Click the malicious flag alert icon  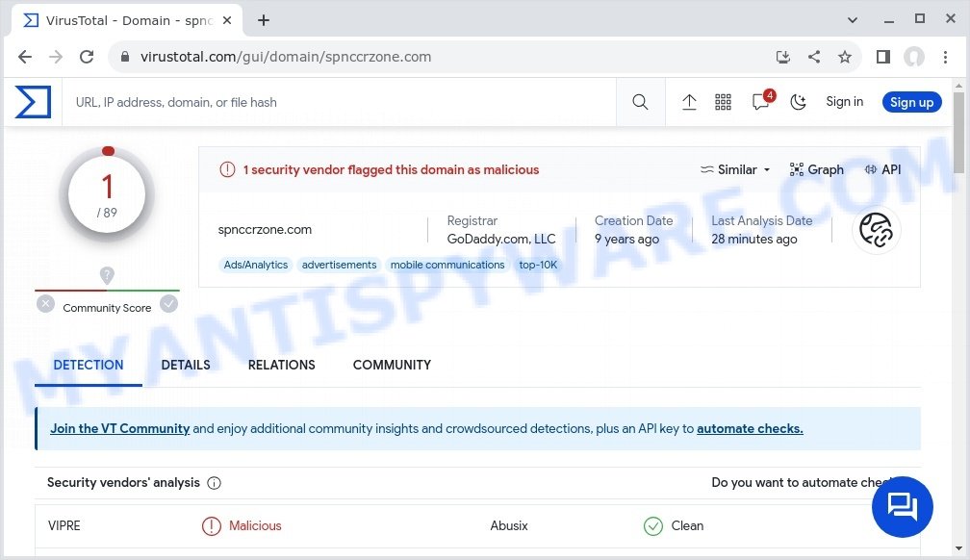[227, 169]
